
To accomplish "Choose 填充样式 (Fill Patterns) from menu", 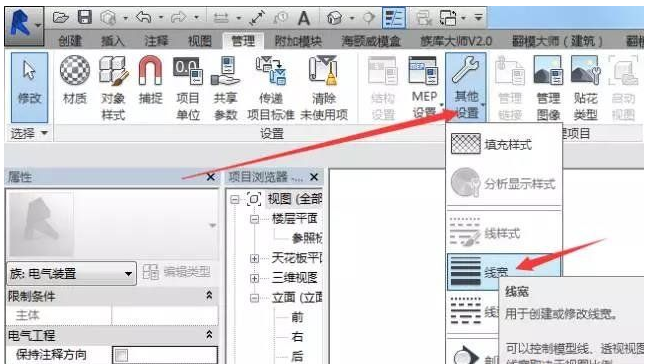I will (504, 144).
